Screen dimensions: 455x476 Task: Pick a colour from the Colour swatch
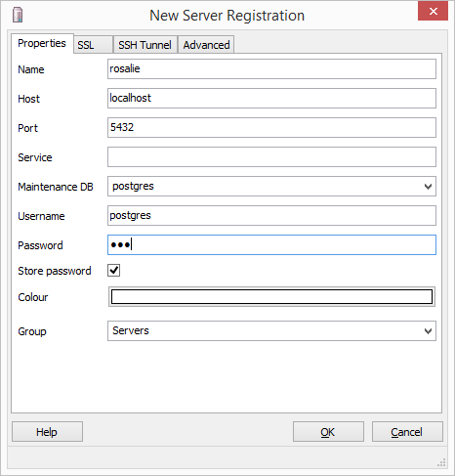click(271, 297)
